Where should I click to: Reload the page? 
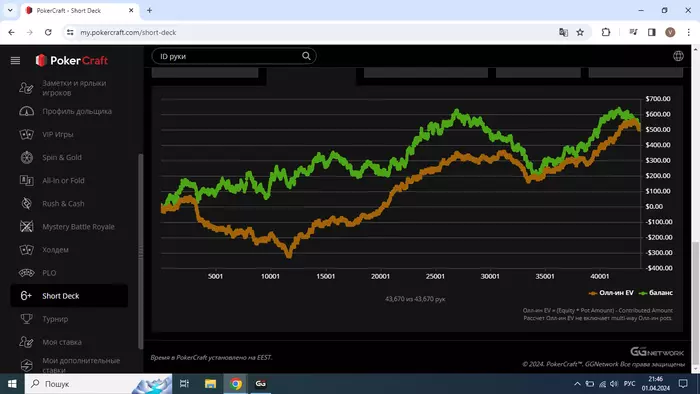[48, 32]
